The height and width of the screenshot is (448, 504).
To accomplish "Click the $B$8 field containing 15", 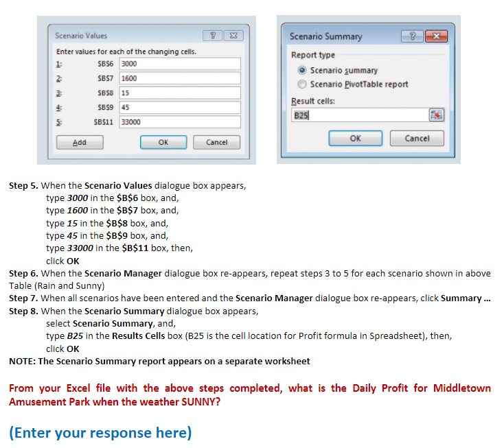I will coord(180,93).
